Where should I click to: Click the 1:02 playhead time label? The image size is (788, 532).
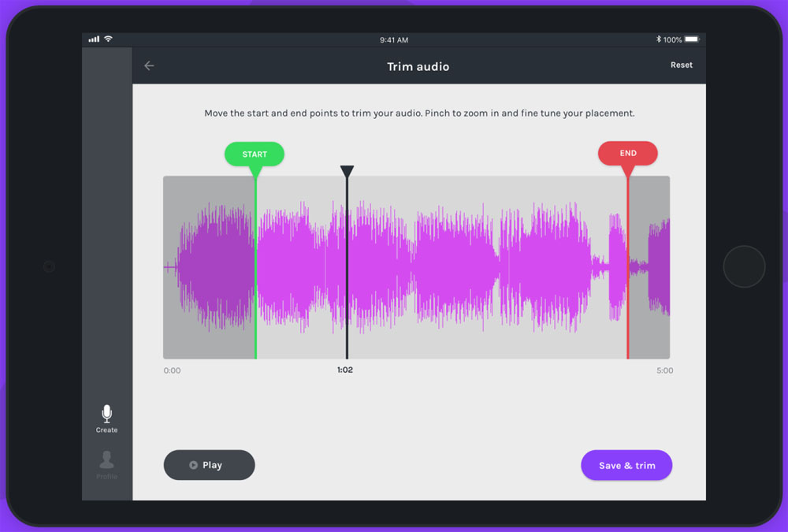(x=345, y=370)
